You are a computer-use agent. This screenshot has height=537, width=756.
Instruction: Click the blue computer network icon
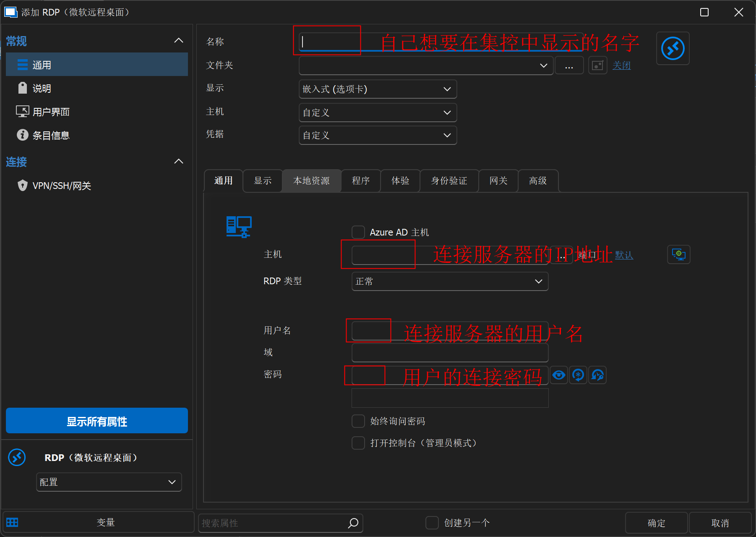(239, 227)
